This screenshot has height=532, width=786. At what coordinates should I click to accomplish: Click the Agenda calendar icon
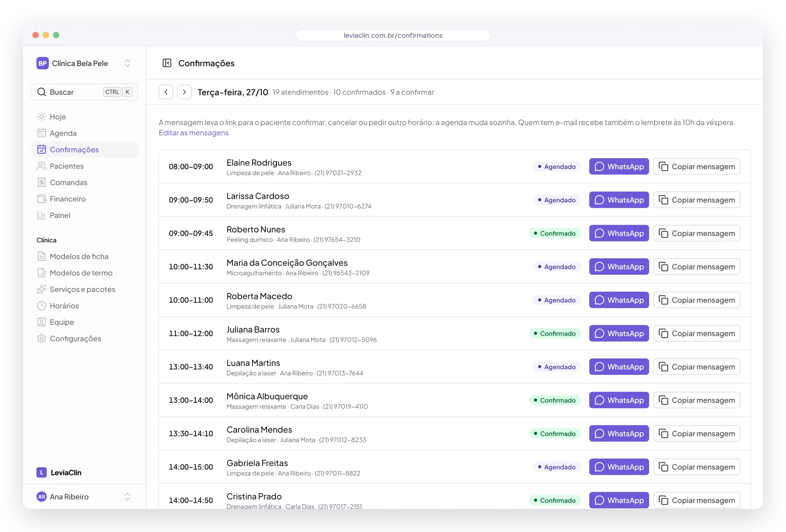(x=41, y=133)
